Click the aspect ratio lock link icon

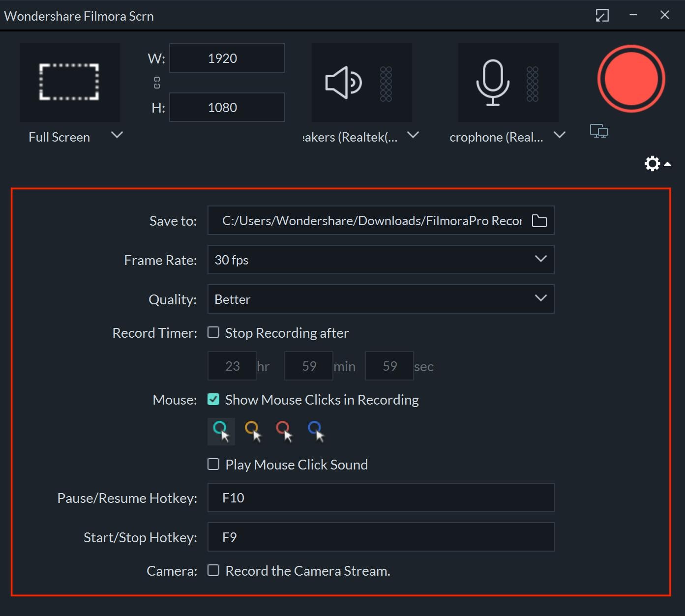click(x=157, y=83)
